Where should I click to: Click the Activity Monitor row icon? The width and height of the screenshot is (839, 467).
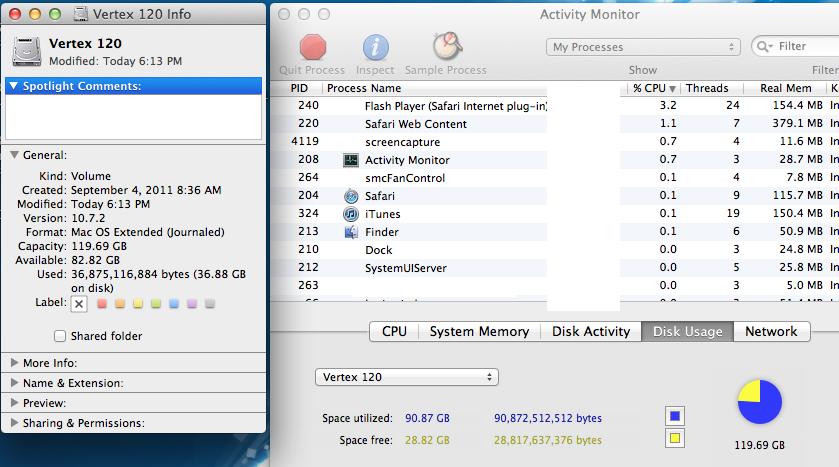[x=351, y=160]
